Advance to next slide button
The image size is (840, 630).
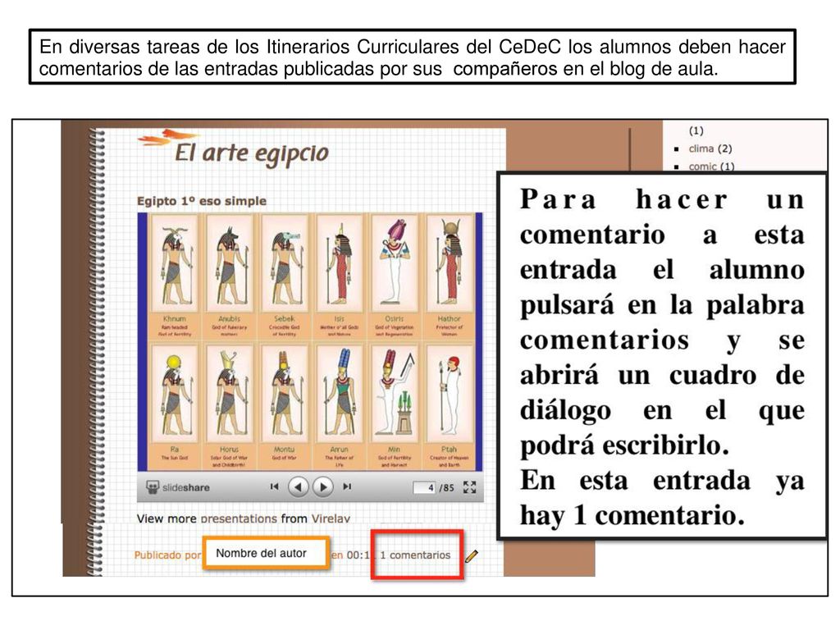point(323,487)
